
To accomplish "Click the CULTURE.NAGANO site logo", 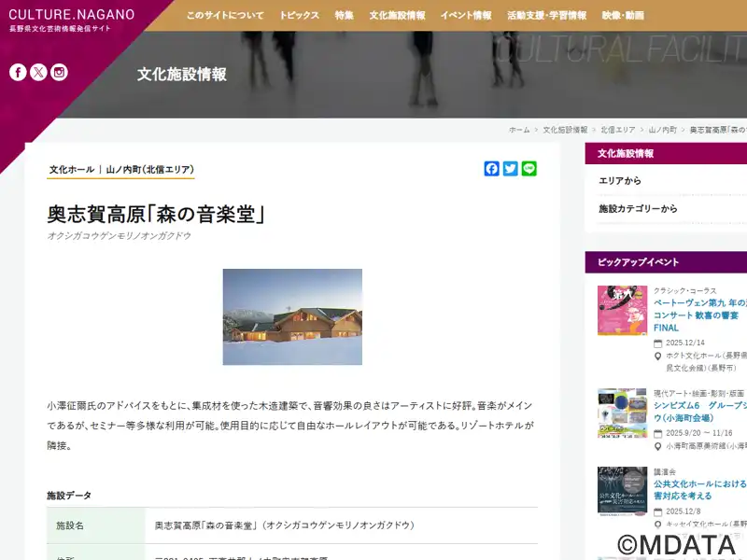I will click(71, 15).
